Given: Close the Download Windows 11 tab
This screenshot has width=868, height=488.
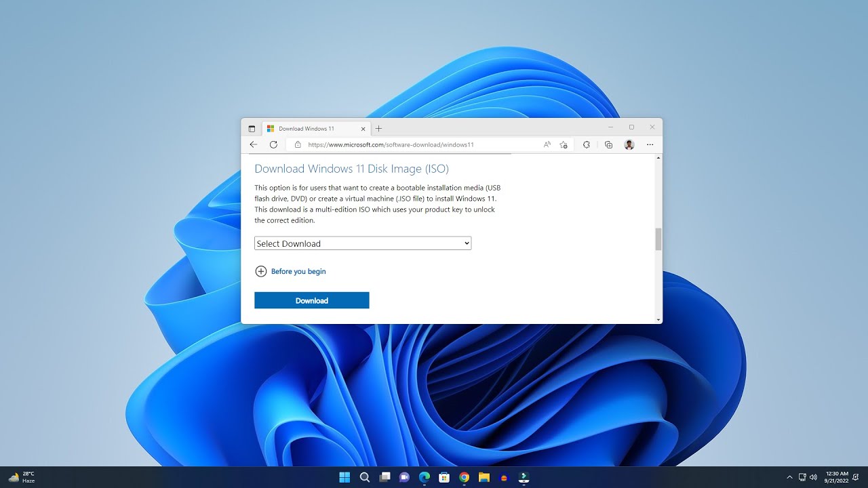Looking at the screenshot, I should tap(363, 129).
